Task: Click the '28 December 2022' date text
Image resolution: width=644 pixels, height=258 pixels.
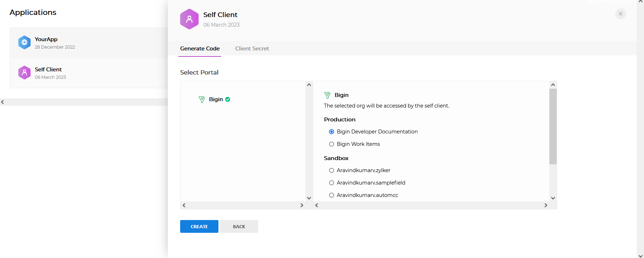Action: tap(55, 47)
